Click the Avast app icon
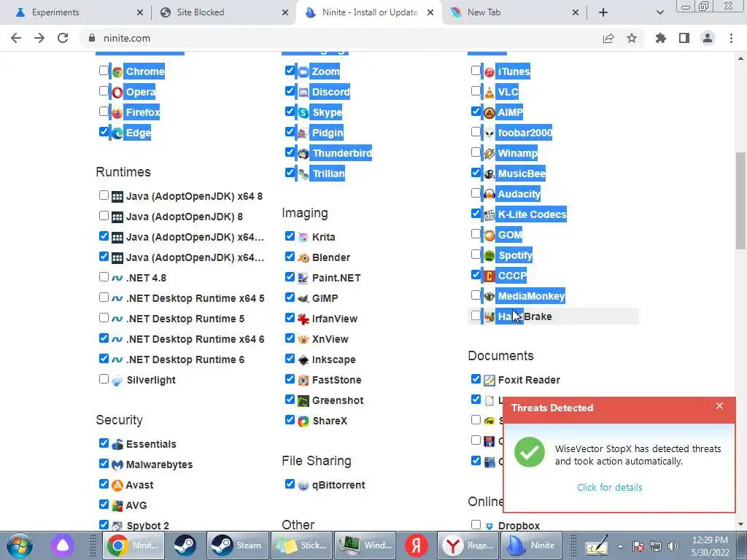747x560 pixels. tap(117, 485)
